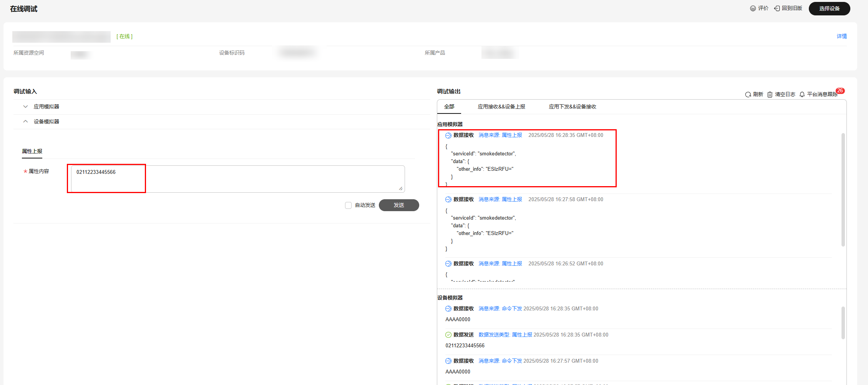
Task: Click the 评价 smiley icon
Action: (753, 8)
